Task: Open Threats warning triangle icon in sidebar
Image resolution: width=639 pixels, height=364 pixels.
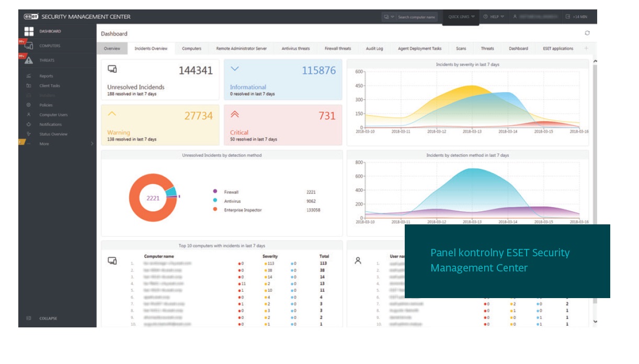Action: point(29,60)
